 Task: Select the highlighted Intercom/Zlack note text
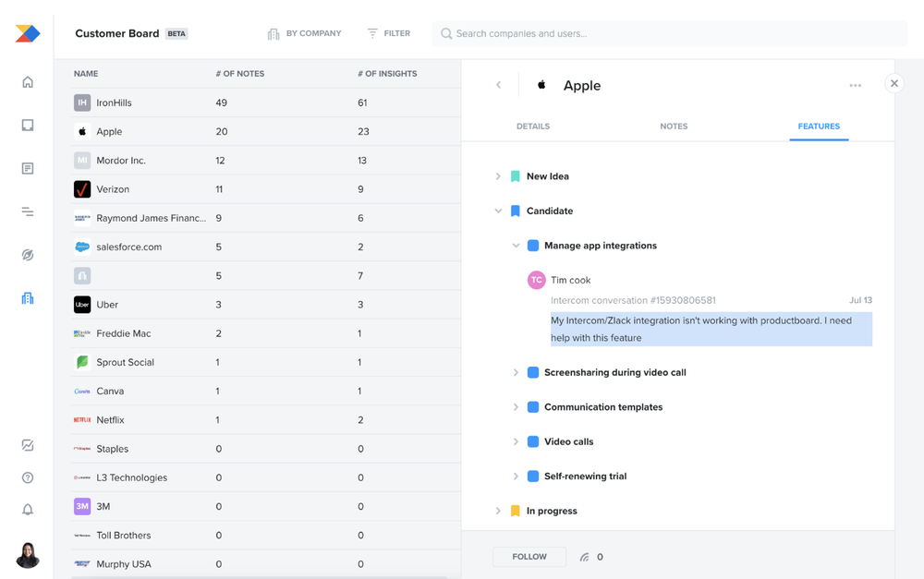click(x=711, y=330)
